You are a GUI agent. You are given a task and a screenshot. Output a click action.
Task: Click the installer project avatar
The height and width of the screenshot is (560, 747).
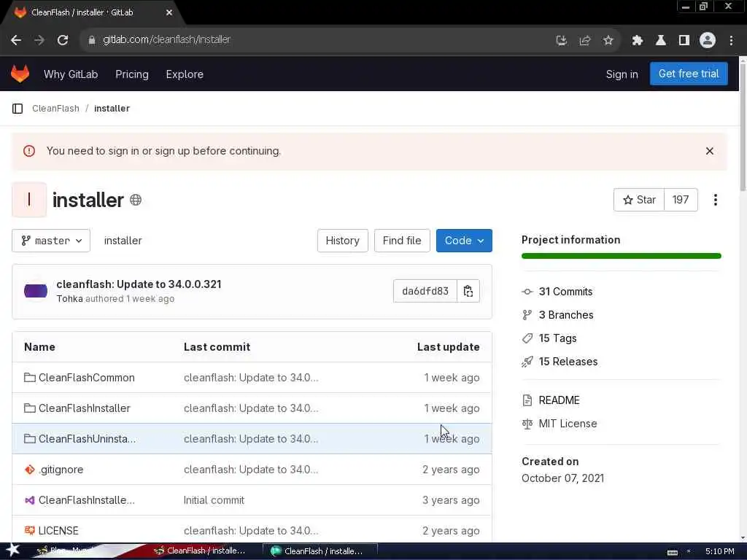tap(29, 200)
